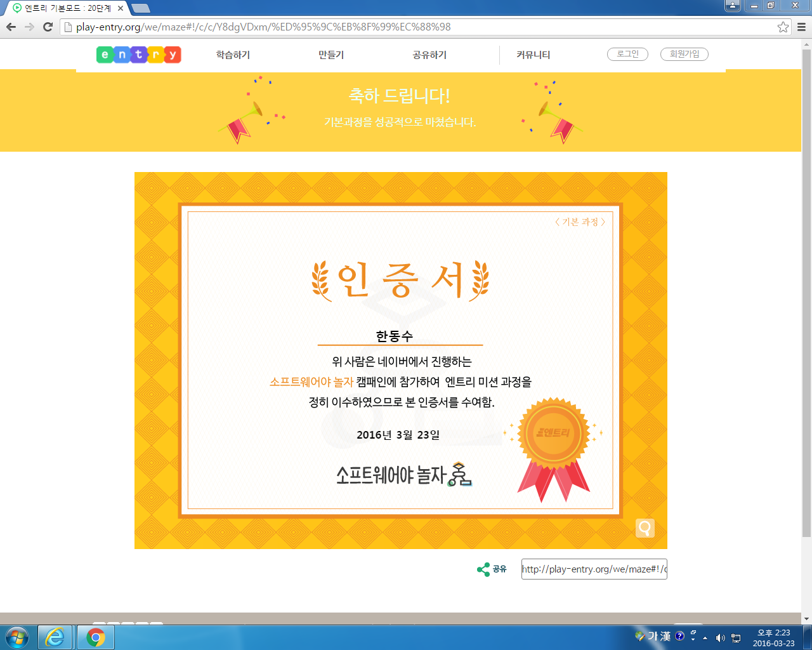The width and height of the screenshot is (812, 650).
Task: Click the date 2016년 3월 23일
Action: [398, 435]
